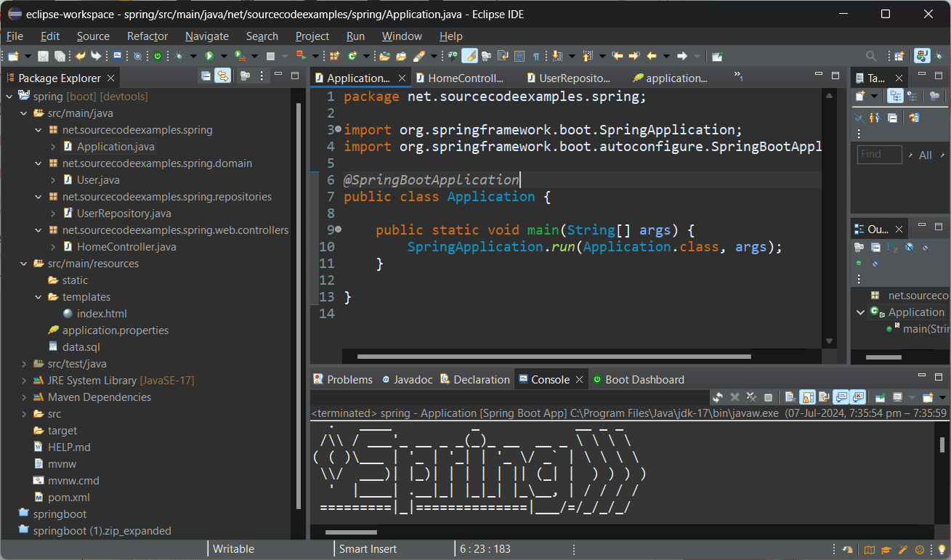Toggle Link with Editor in Package Explorer
Viewport: 951px width, 560px height.
[222, 76]
